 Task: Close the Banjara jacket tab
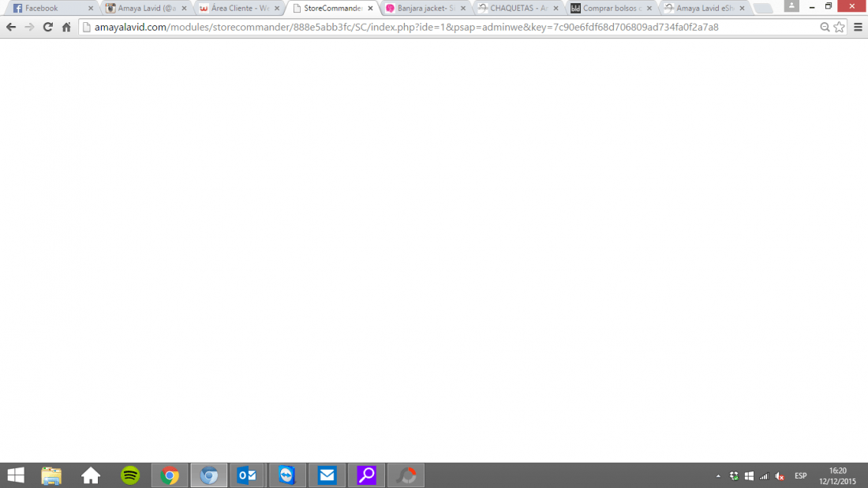[463, 9]
